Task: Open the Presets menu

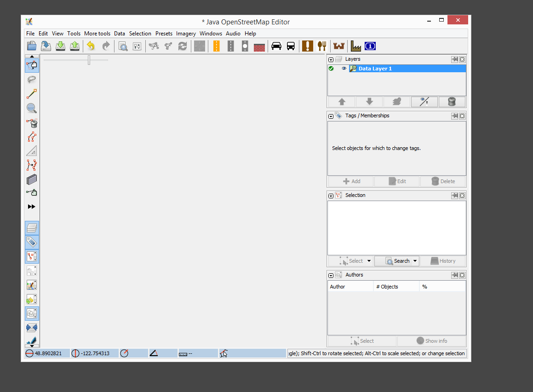Action: point(164,34)
